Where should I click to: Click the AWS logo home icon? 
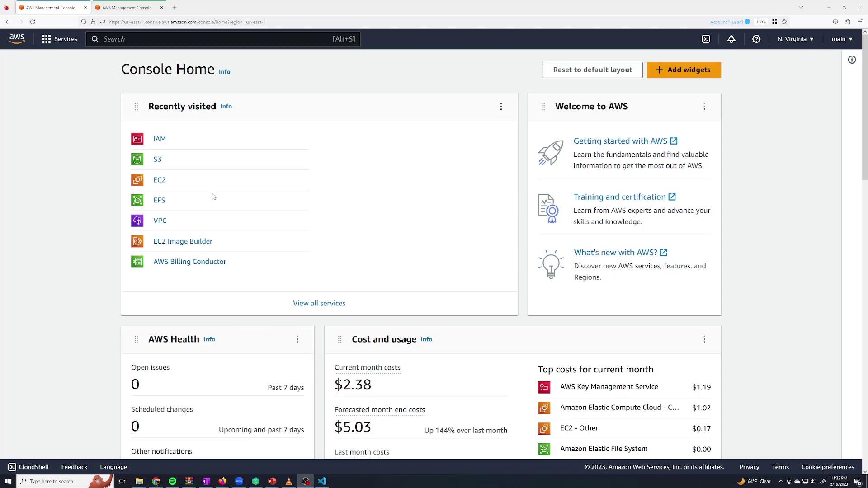point(17,39)
